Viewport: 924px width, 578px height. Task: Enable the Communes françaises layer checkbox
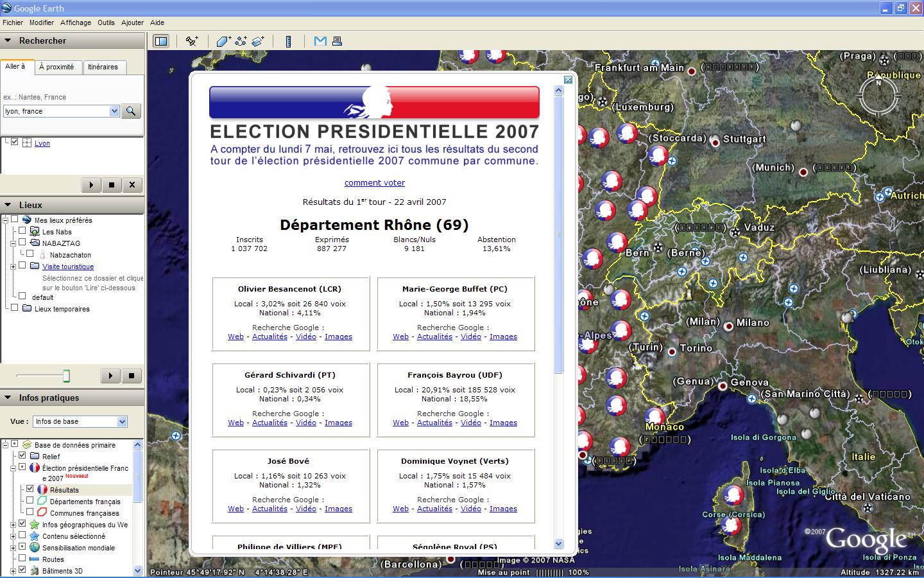coord(30,512)
